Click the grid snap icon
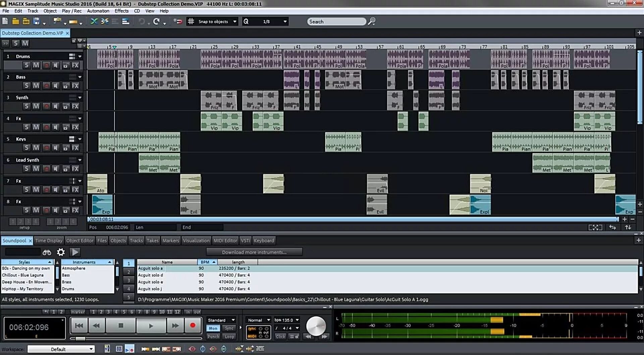The height and width of the screenshot is (355, 644). tap(191, 21)
